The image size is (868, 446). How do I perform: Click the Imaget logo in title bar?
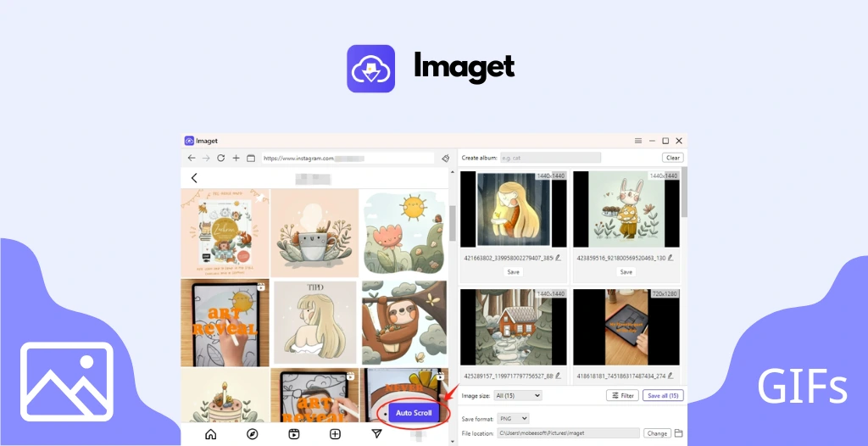point(189,141)
